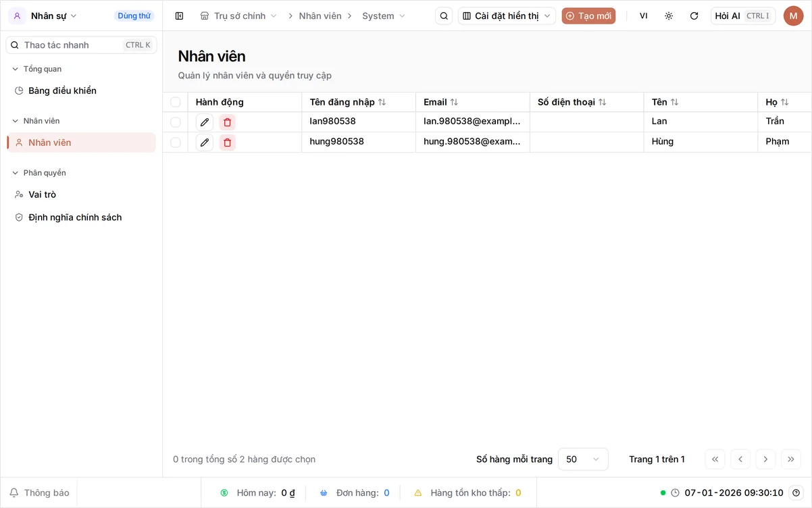Click Trang 1 trên 1 page indicator
This screenshot has width=812, height=508.
(657, 459)
